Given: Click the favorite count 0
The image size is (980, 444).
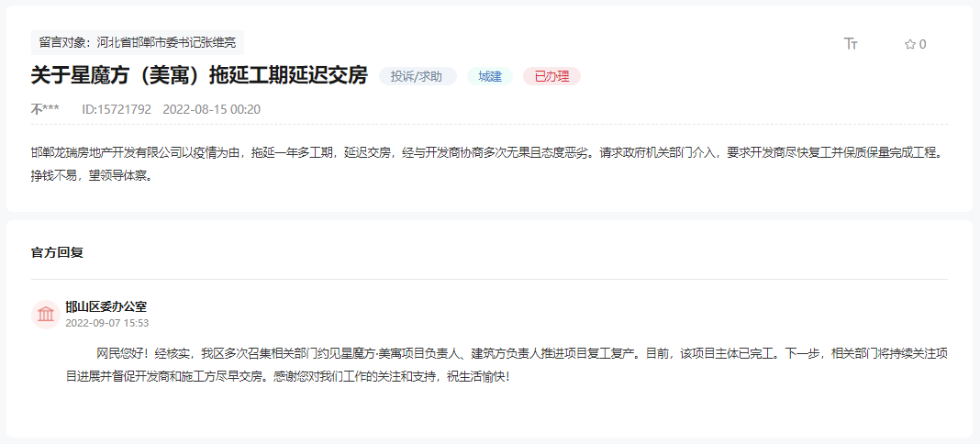Looking at the screenshot, I should (x=923, y=44).
